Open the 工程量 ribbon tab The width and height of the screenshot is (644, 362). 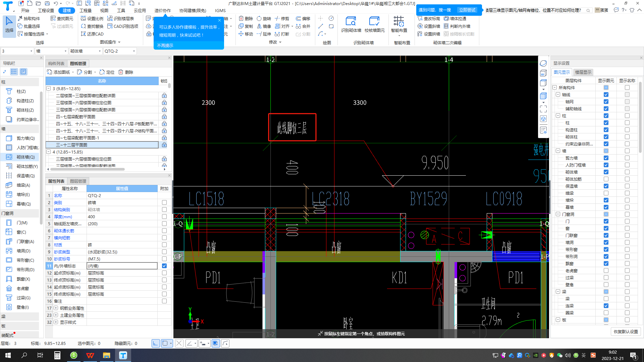[x=86, y=10]
